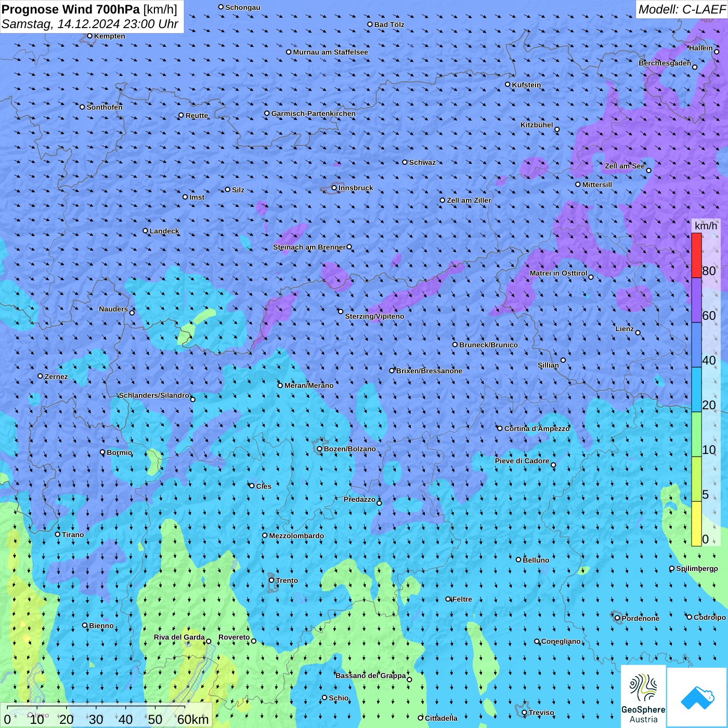The height and width of the screenshot is (728, 728).
Task: Click the '60km' scale bar label
Action: pos(193,720)
